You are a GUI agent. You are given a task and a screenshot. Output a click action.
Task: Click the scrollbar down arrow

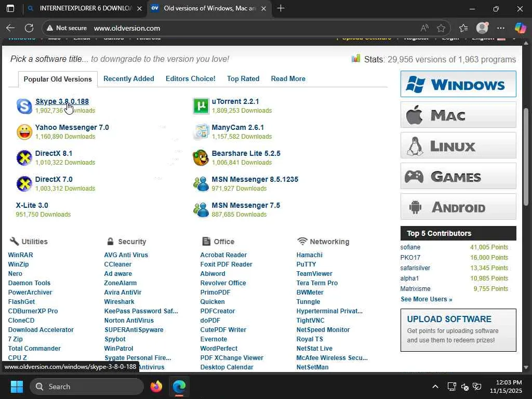pyautogui.click(x=526, y=367)
